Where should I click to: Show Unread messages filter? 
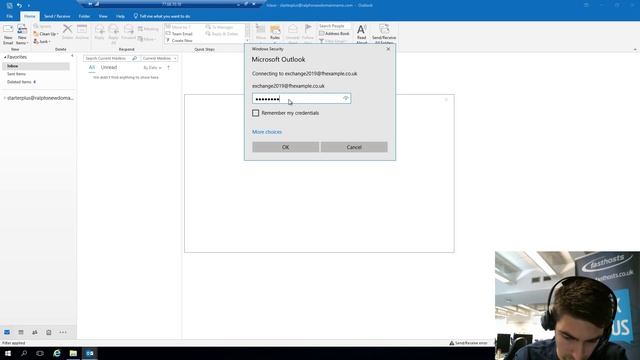[109, 67]
